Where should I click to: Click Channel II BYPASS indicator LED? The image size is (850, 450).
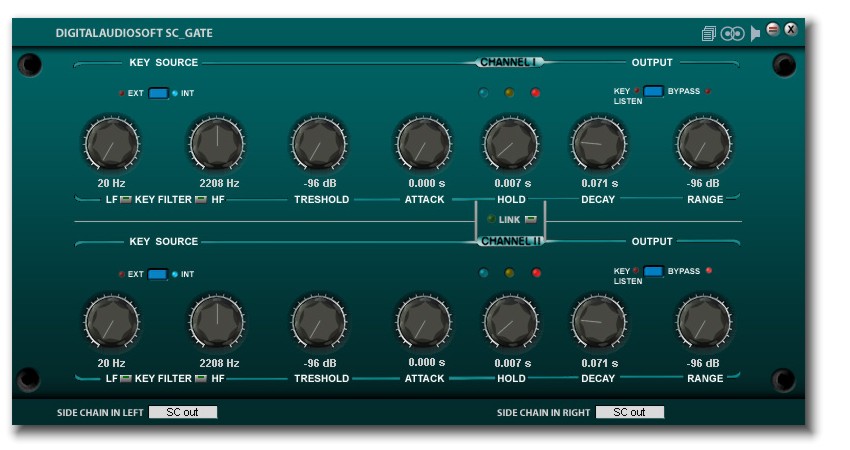[x=709, y=271]
